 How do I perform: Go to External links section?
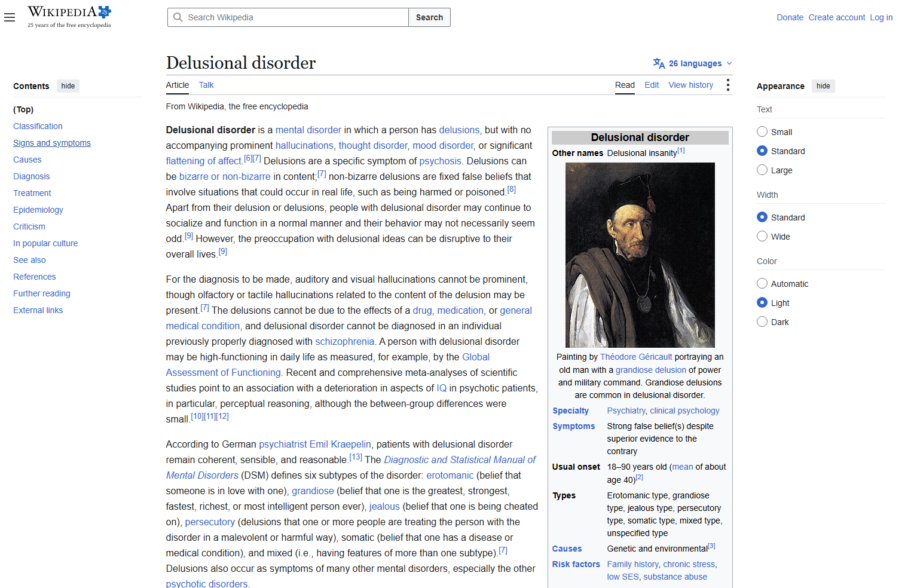pyautogui.click(x=38, y=310)
